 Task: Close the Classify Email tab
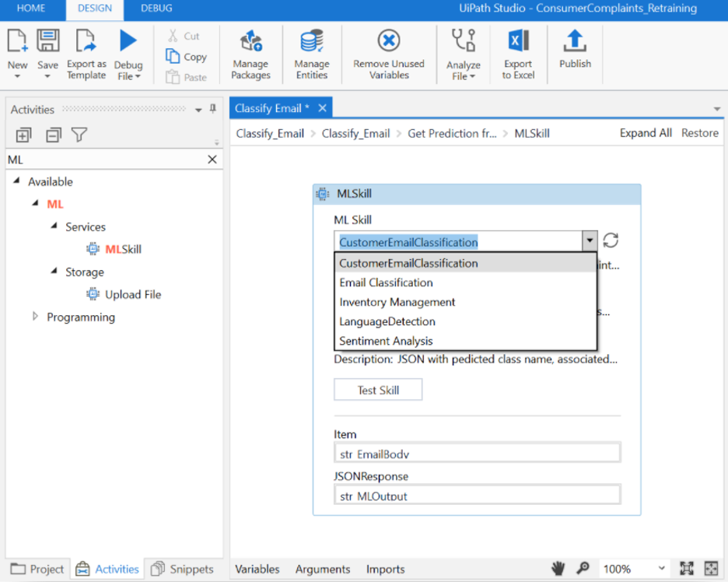point(322,108)
